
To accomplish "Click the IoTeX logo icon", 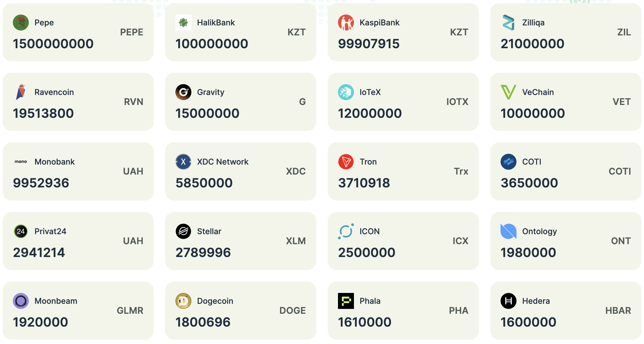I will [346, 92].
